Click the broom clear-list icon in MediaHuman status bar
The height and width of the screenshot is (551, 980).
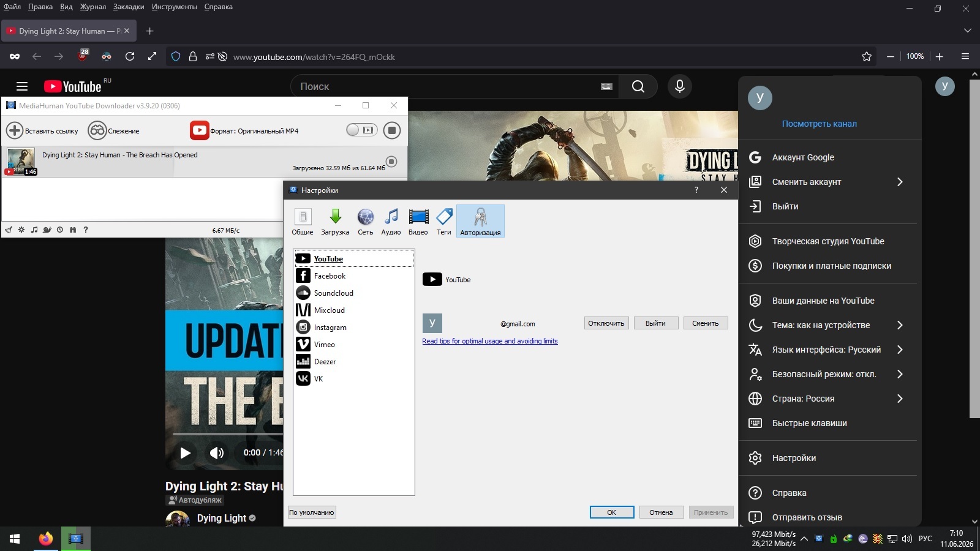(x=9, y=230)
